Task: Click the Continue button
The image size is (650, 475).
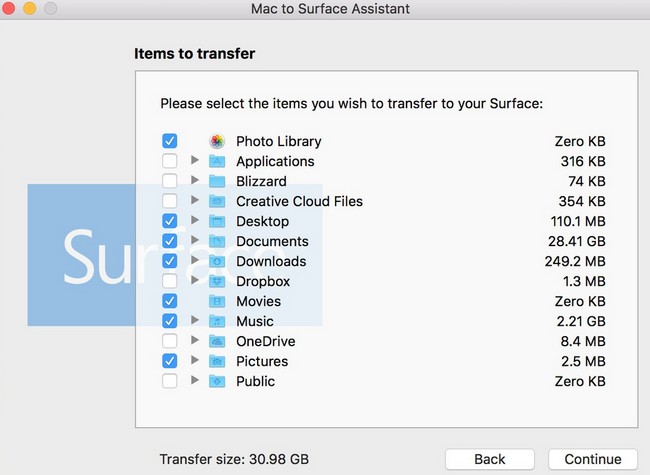Action: tap(592, 459)
